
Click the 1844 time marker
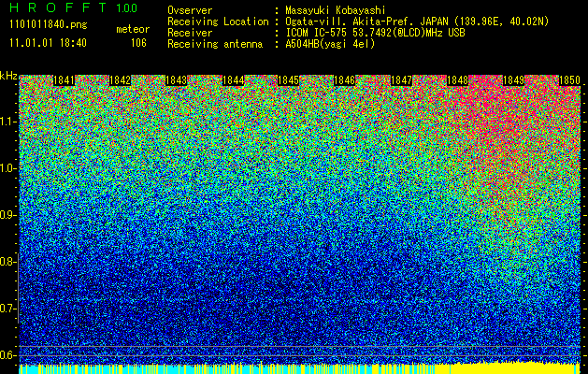pos(234,80)
